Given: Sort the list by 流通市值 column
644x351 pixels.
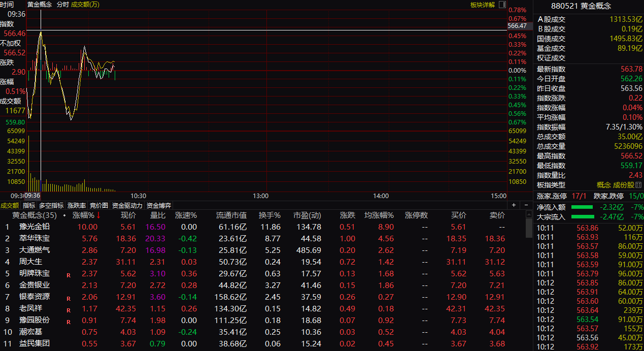Looking at the screenshot, I should (231, 215).
